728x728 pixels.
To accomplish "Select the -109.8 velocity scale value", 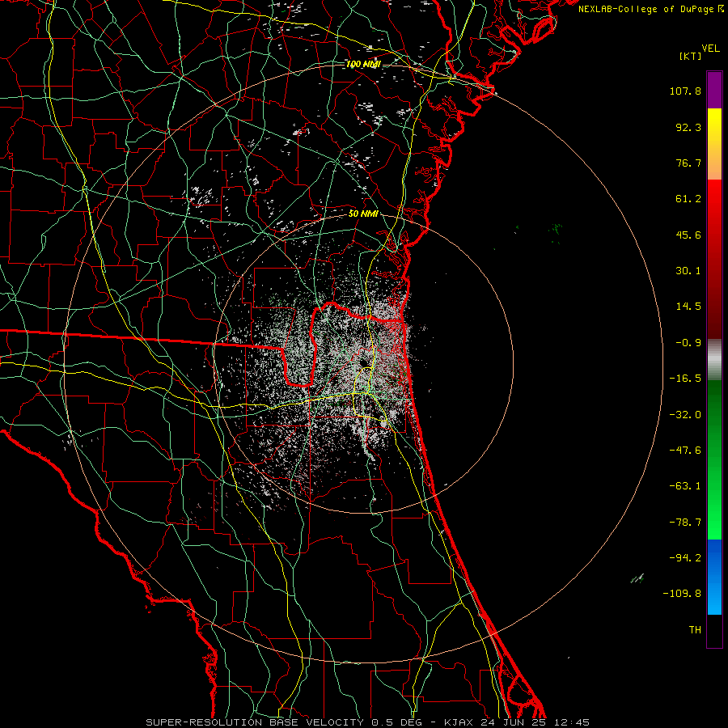I will [x=682, y=594].
